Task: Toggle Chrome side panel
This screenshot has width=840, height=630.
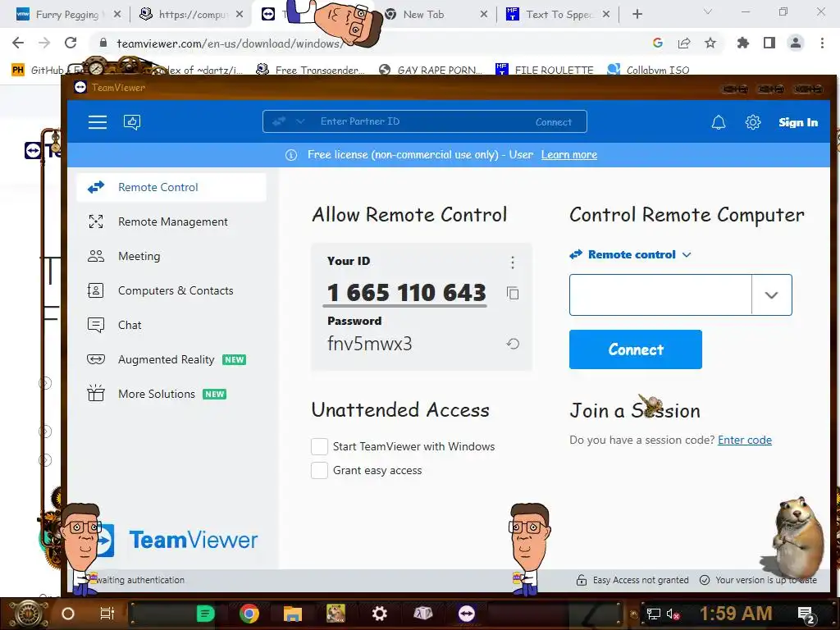Action: pyautogui.click(x=769, y=43)
